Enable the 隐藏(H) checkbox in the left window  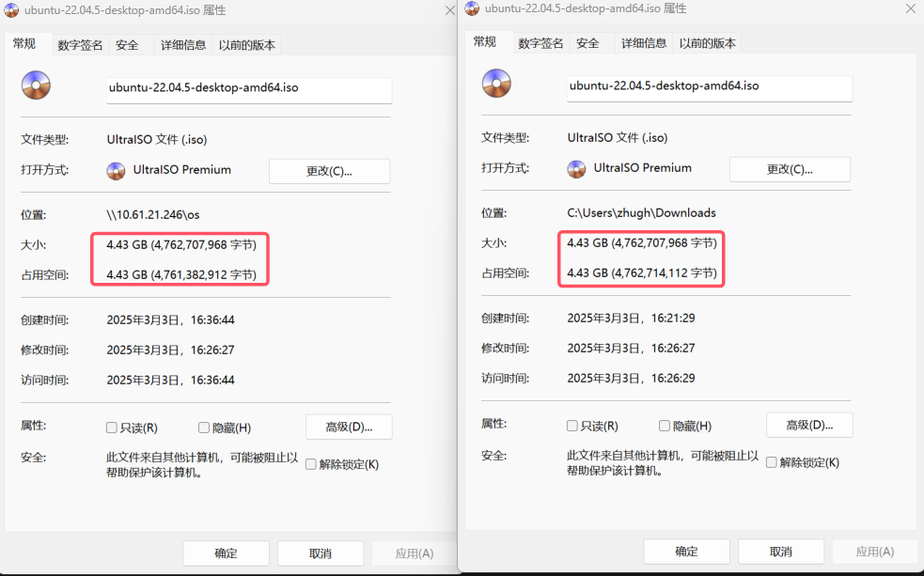click(204, 428)
